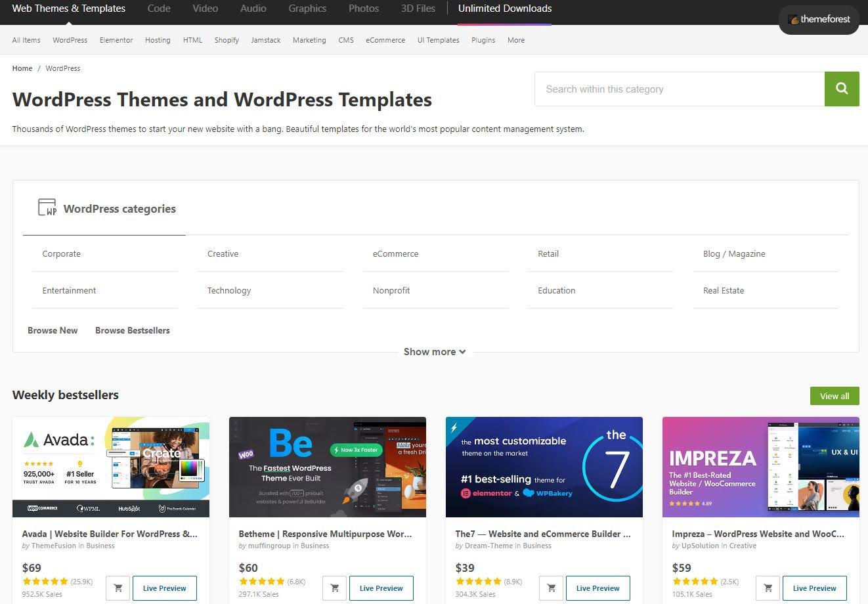Add Betheme to cart
868x604 pixels.
point(335,588)
